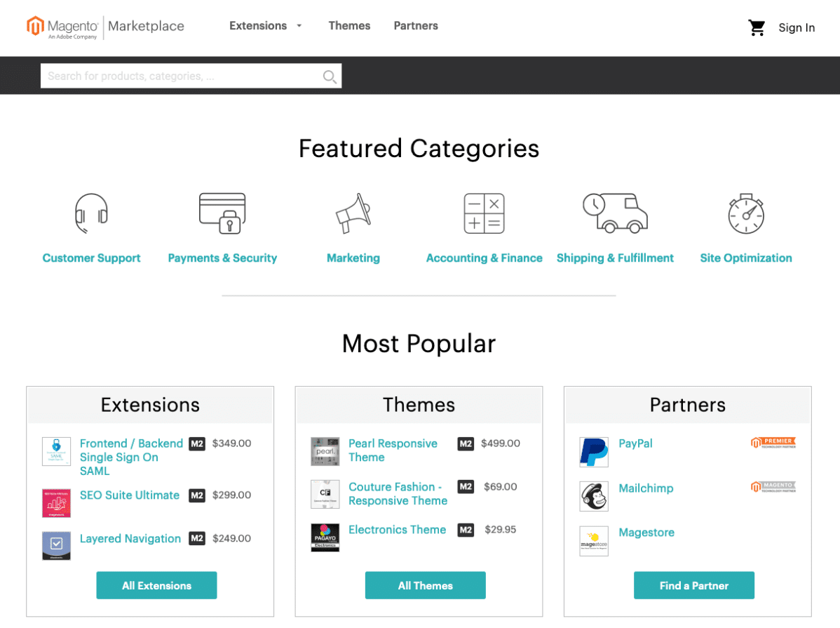Click the Customer Support headset icon
Viewport: 840px width, 628px height.
92,213
